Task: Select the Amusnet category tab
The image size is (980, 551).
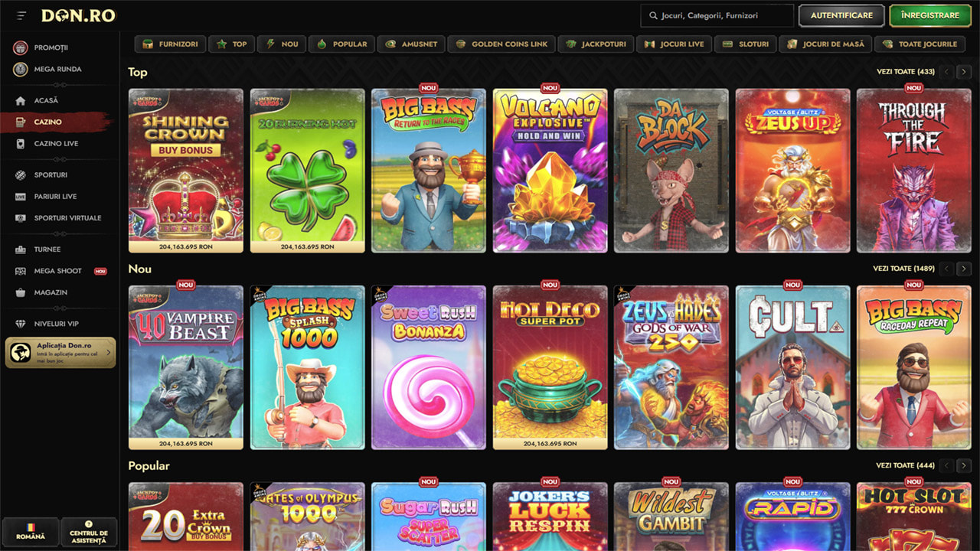Action: 411,44
